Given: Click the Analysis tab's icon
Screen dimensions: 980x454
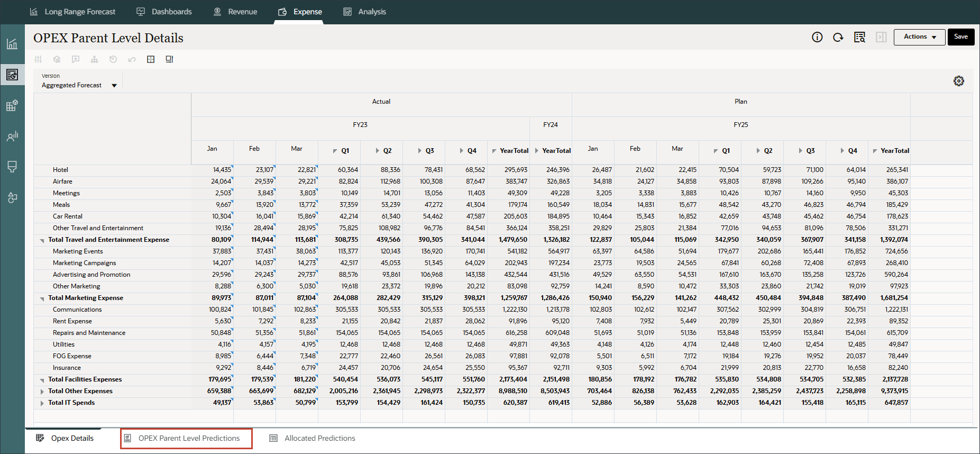Looking at the screenshot, I should click(347, 12).
